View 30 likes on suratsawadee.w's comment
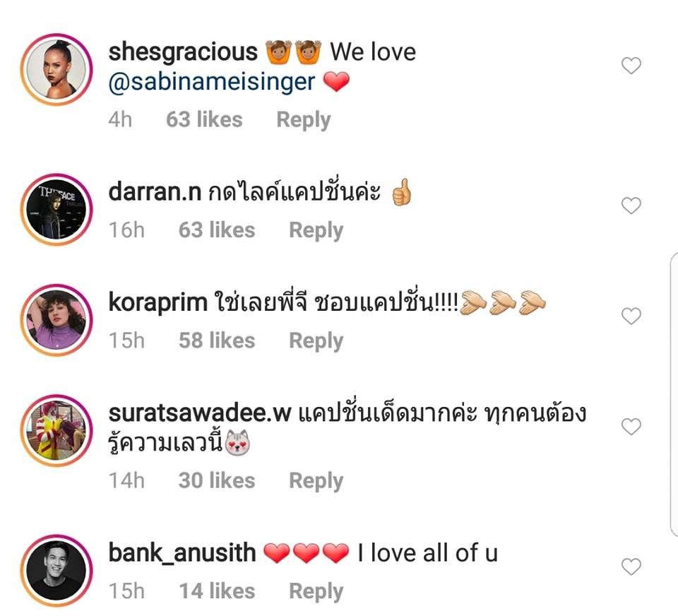This screenshot has height=616, width=678. pyautogui.click(x=217, y=480)
